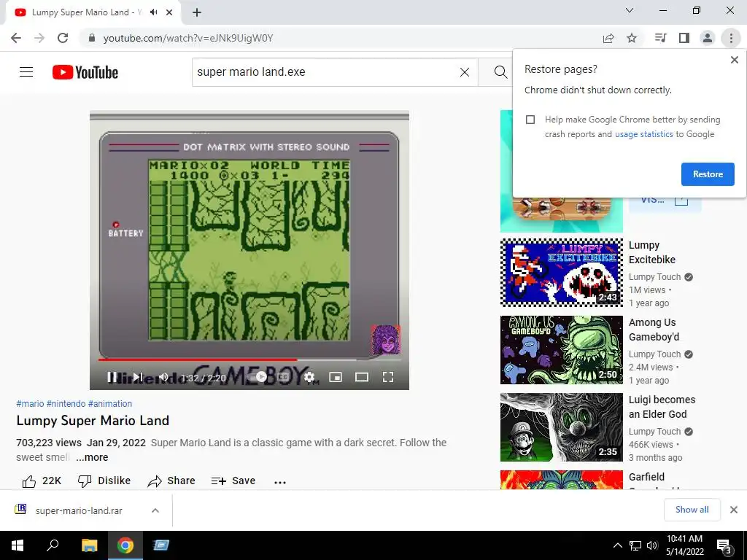747x560 pixels.
Task: Open Lumpy Excitebike thumbnail
Action: [562, 273]
